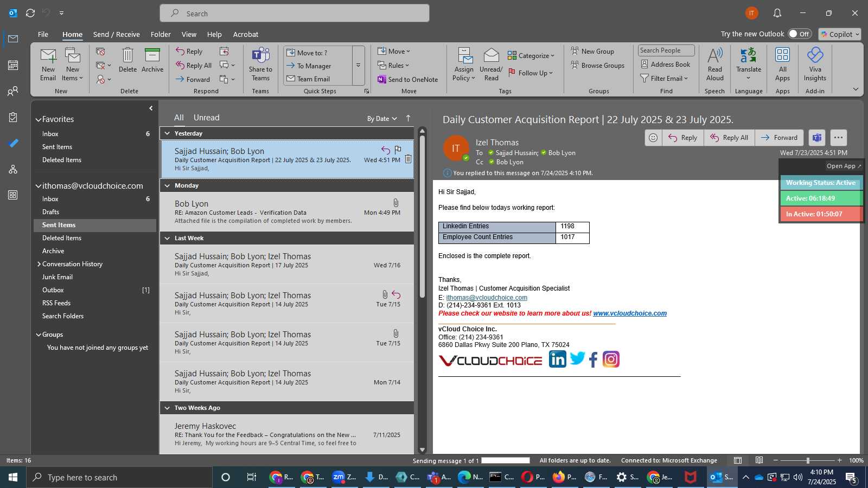Click Open App in status widget
868x488 pixels.
pyautogui.click(x=844, y=166)
